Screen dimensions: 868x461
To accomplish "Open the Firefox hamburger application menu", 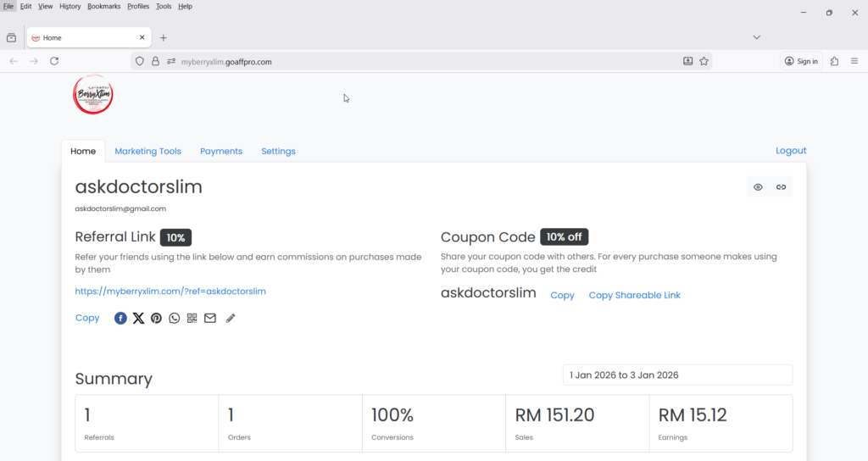I will click(854, 61).
